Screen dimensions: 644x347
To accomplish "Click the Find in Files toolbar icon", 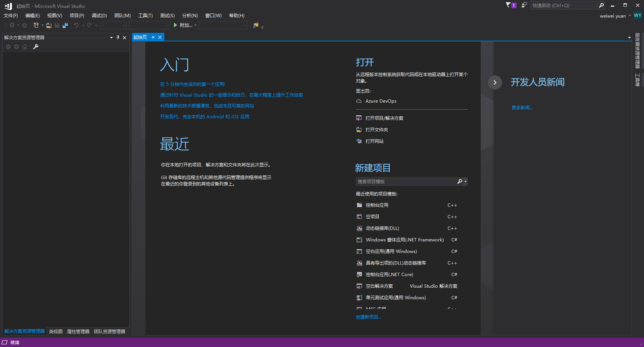I will pos(256,25).
